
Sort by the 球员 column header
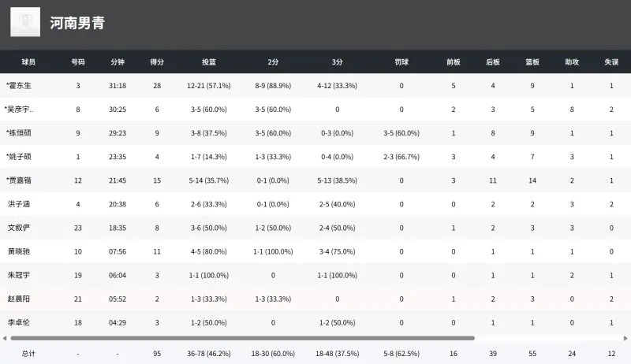click(28, 62)
